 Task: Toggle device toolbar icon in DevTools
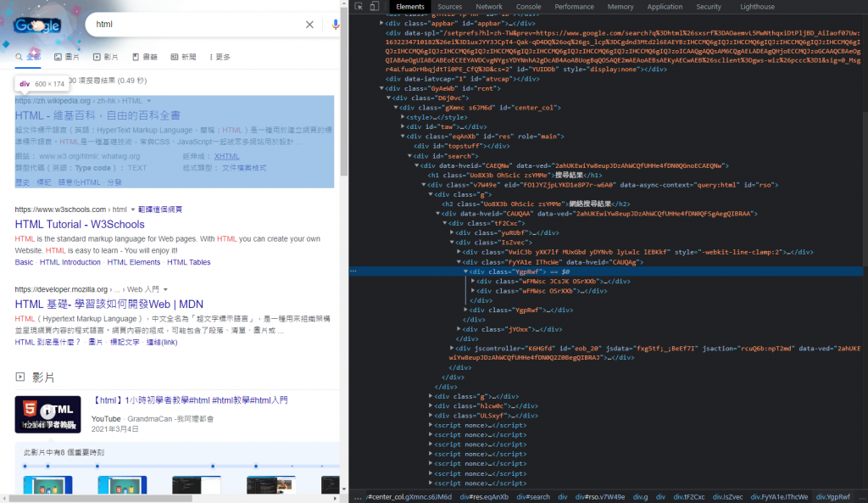[375, 6]
